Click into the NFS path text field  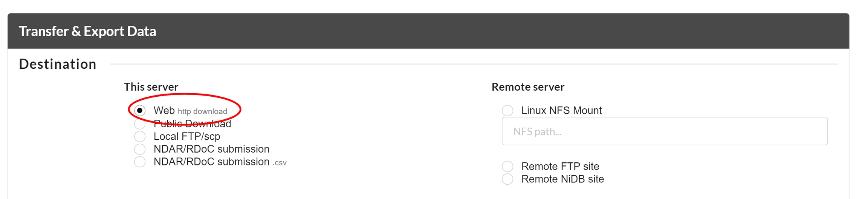pyautogui.click(x=664, y=131)
